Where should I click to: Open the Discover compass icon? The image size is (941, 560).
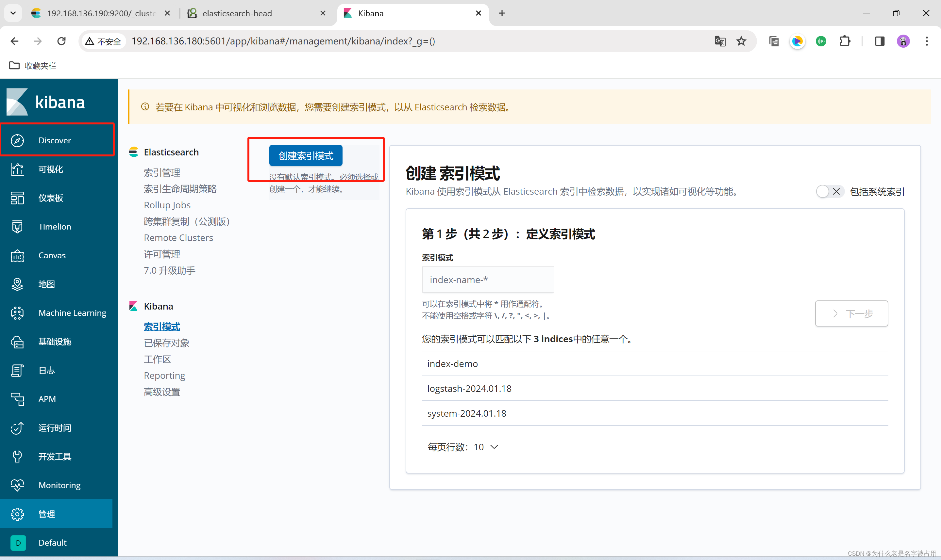17,140
